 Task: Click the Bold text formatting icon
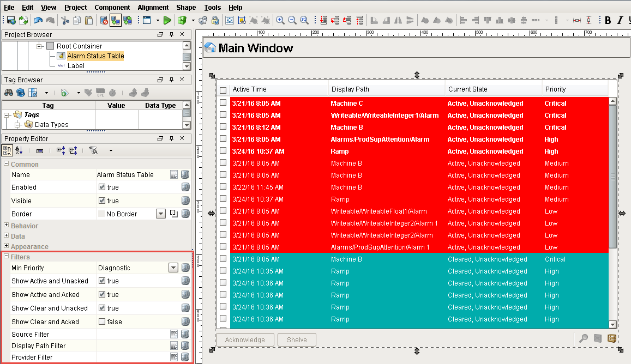(x=608, y=20)
